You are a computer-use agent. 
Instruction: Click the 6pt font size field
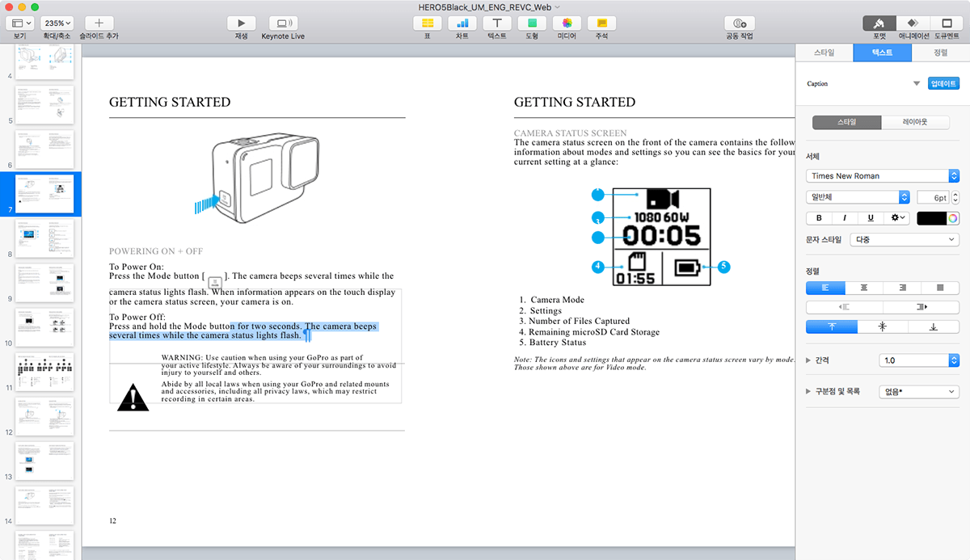(x=933, y=197)
